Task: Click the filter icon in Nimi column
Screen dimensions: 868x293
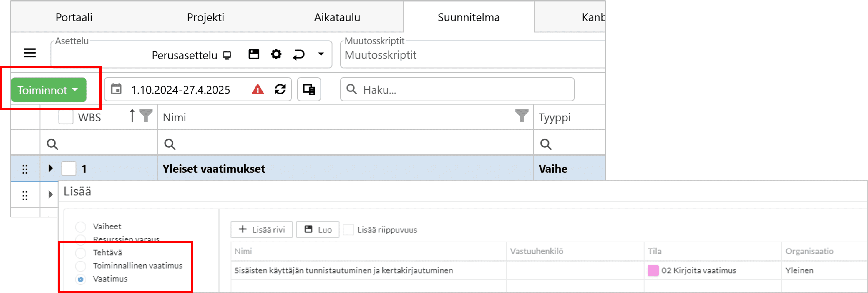Action: 522,116
